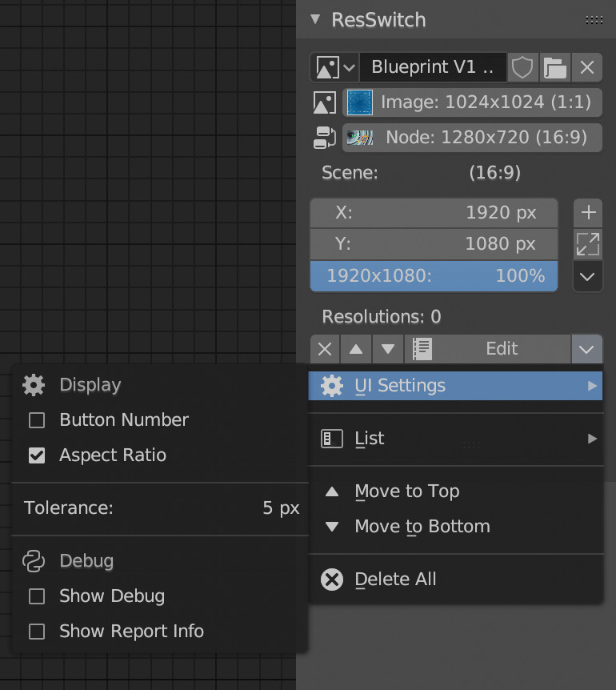Move resolution down with the down-triangle icon

tap(388, 349)
